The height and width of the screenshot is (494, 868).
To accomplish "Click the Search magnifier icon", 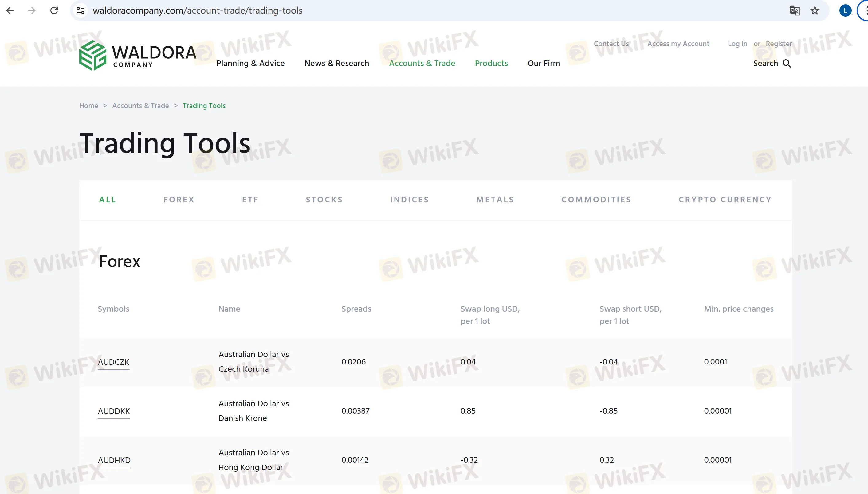I will [x=787, y=64].
